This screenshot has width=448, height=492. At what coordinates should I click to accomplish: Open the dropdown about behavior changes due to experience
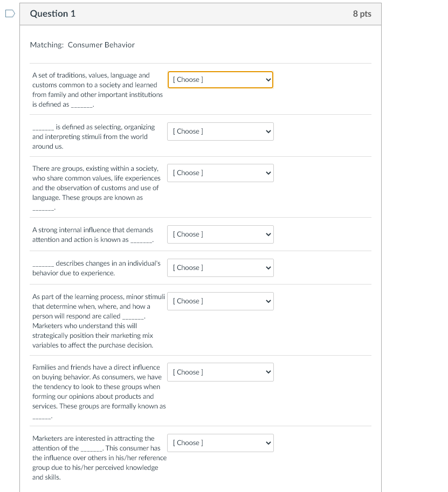[x=220, y=268]
